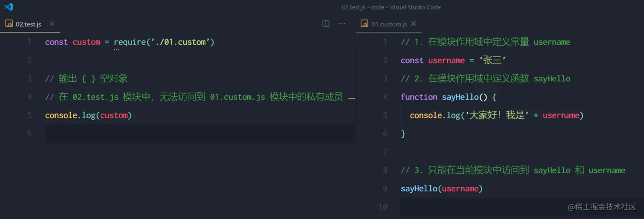Click the closing brace on line 6

click(x=403, y=134)
